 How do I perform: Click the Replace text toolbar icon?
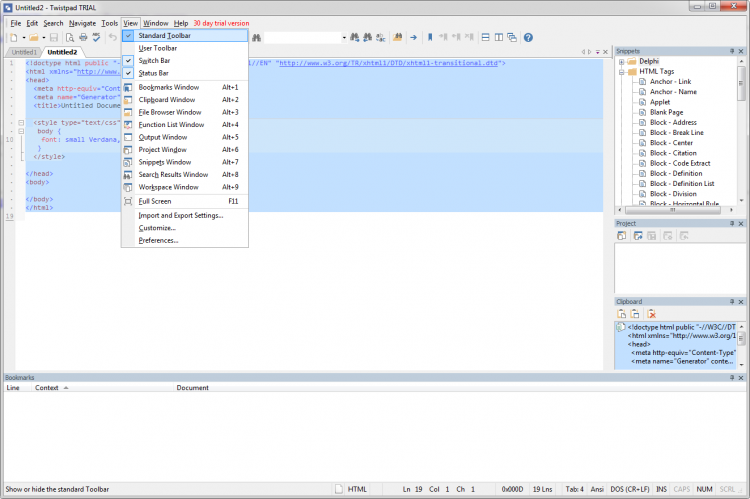pos(381,37)
